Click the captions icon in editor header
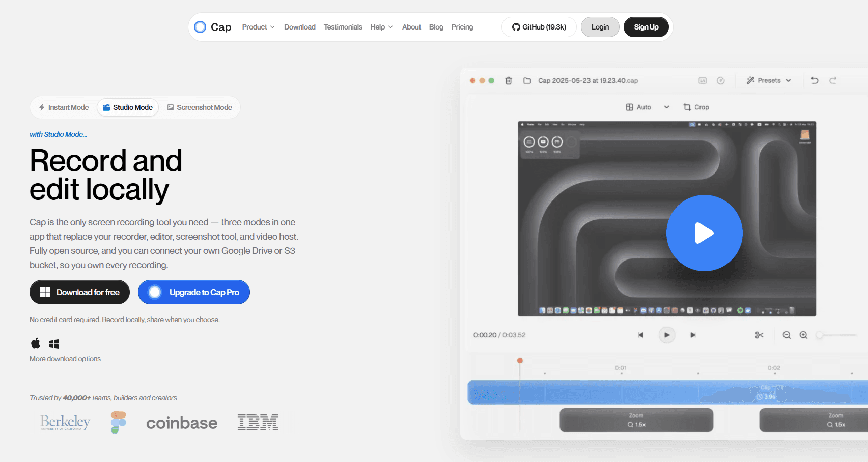 click(x=703, y=80)
